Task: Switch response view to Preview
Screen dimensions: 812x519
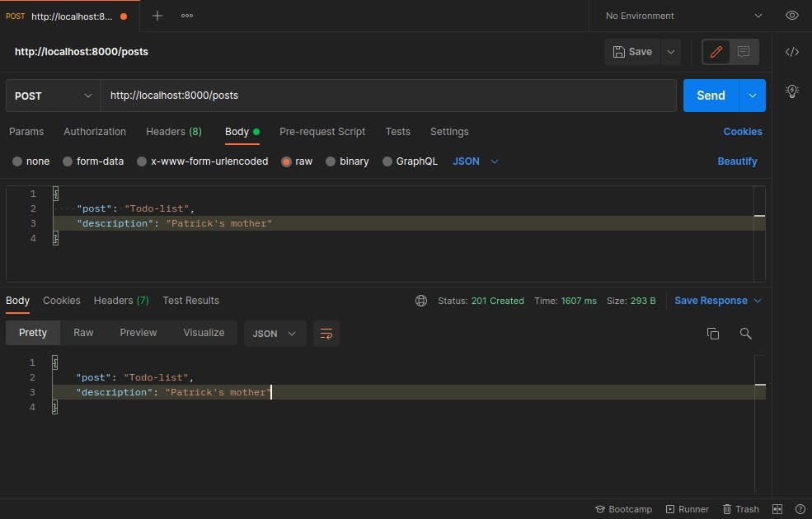Action: point(138,333)
